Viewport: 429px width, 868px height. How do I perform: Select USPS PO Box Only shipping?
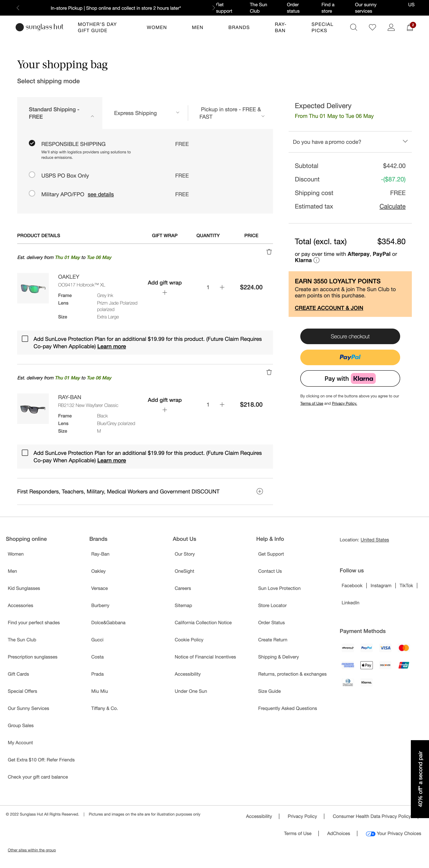pos(32,175)
